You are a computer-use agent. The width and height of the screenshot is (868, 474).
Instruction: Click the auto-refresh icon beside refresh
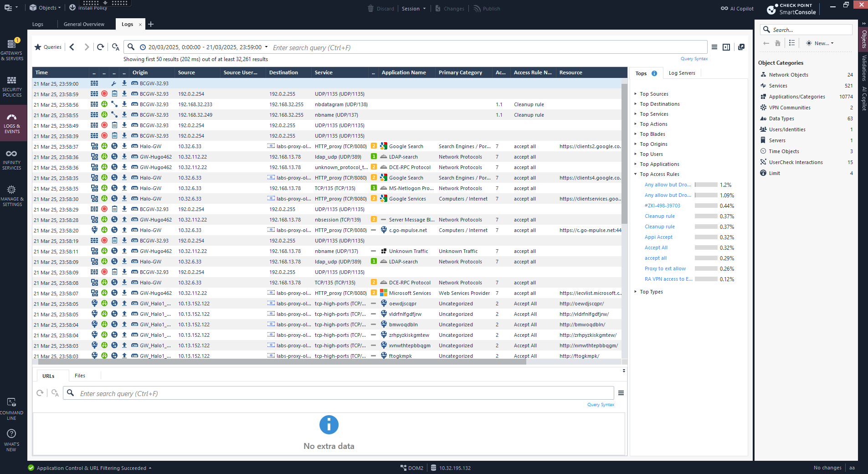click(116, 47)
